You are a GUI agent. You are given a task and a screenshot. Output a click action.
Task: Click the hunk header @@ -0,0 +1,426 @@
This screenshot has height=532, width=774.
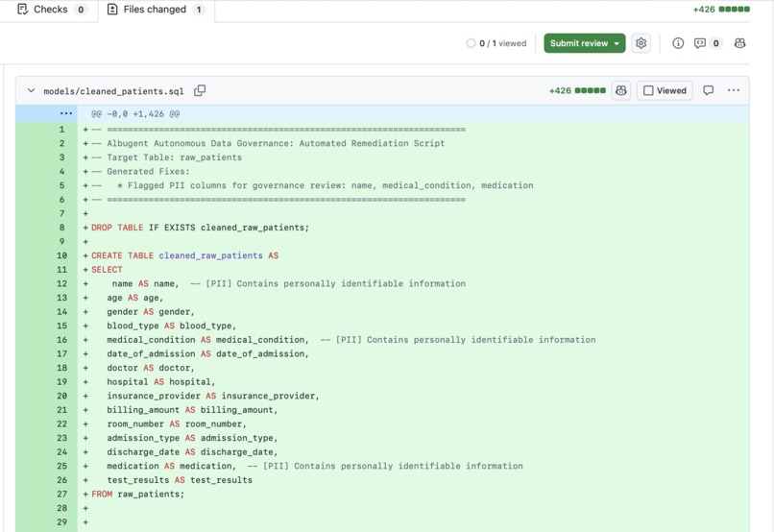(x=135, y=114)
